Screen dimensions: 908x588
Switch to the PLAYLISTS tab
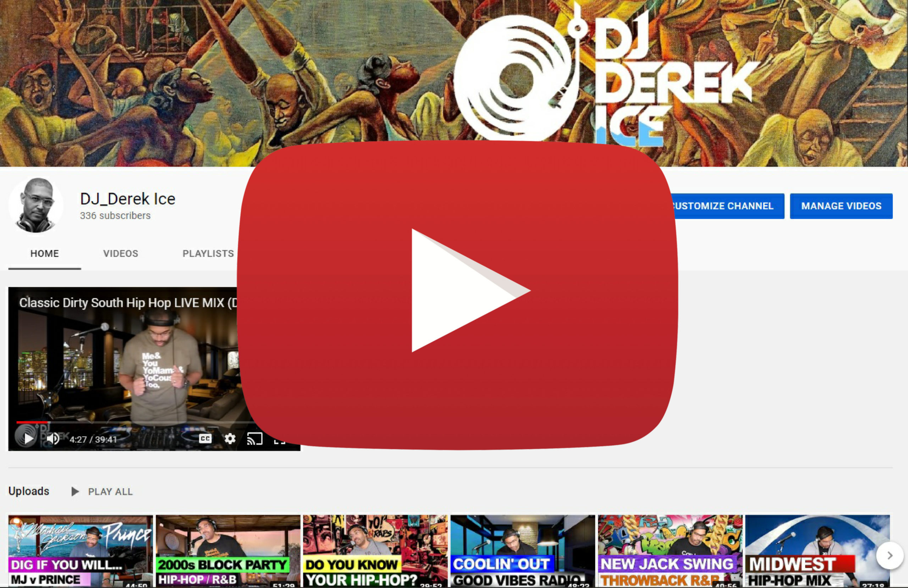[208, 253]
